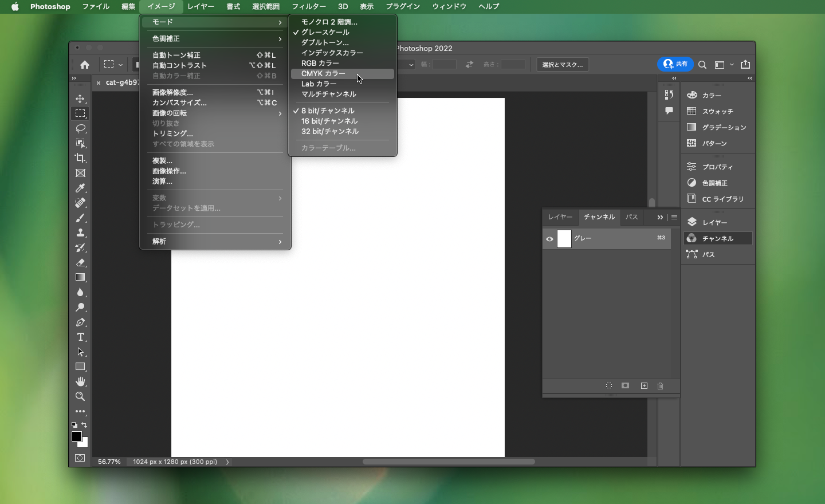Open the Edit Toolbar three-dots menu
The height and width of the screenshot is (504, 825).
pyautogui.click(x=80, y=412)
